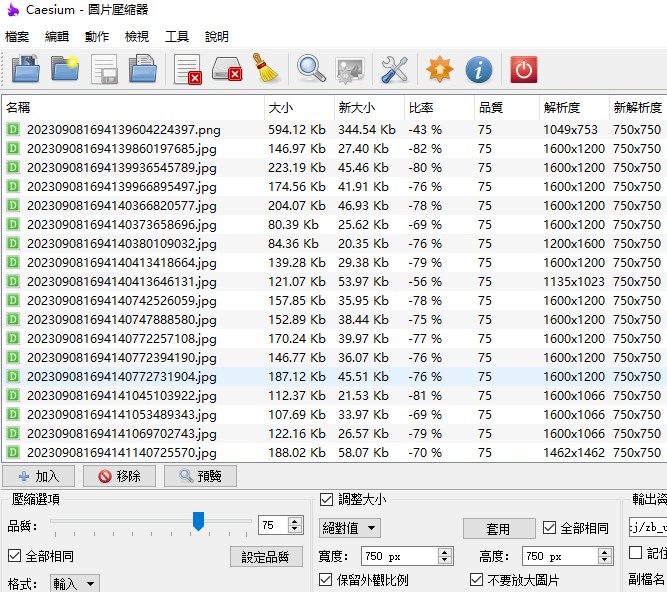
Task: Open the 工具 menu
Action: (177, 36)
